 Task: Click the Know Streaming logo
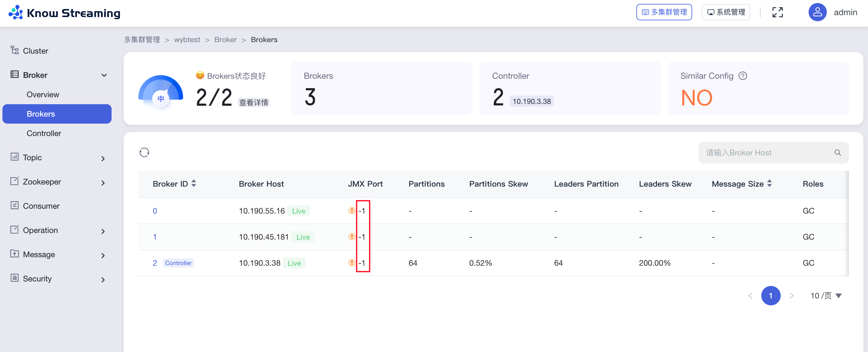[x=64, y=13]
